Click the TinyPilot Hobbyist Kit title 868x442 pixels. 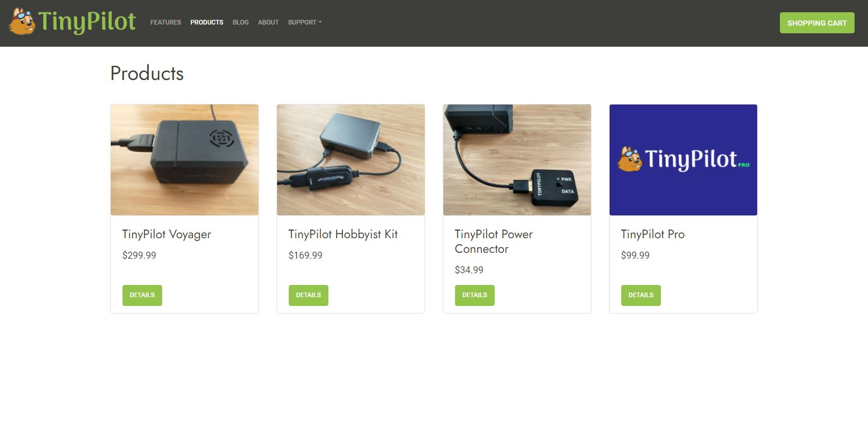pyautogui.click(x=343, y=234)
